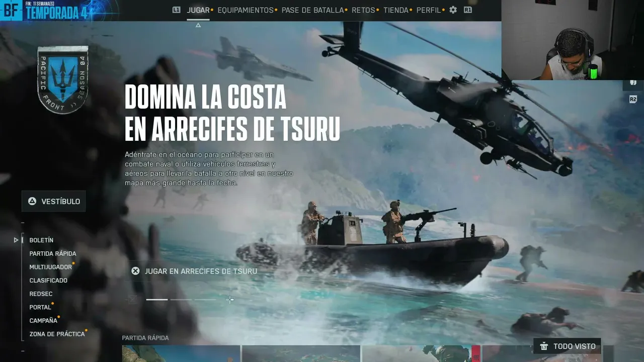The width and height of the screenshot is (644, 362).
Task: Click the Temporada 4 season title
Action: click(x=56, y=13)
